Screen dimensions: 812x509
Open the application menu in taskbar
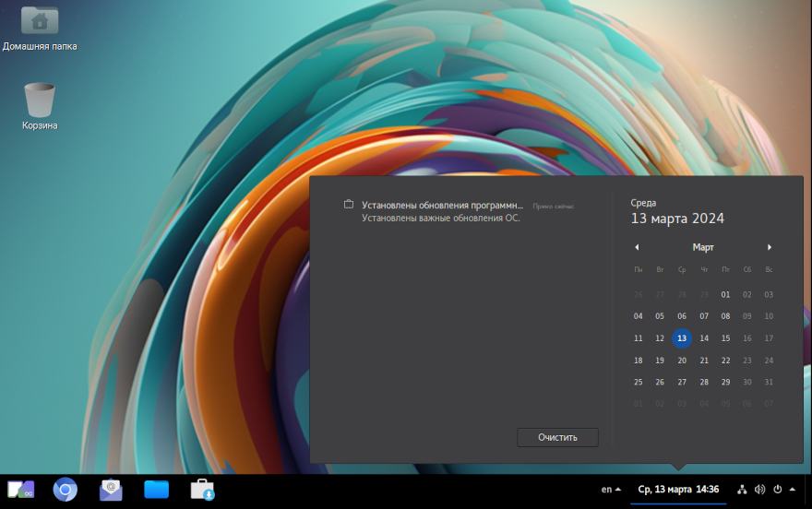tap(21, 490)
